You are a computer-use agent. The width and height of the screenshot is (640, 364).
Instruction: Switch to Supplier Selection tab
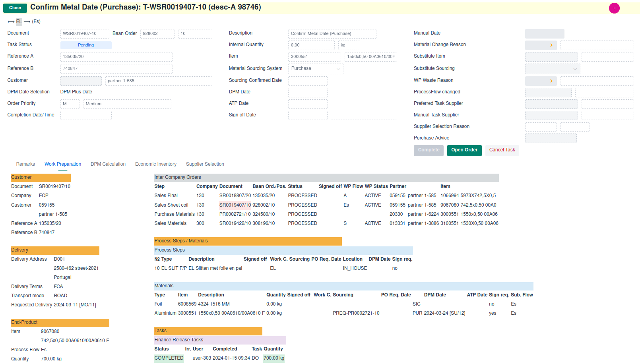pyautogui.click(x=205, y=164)
